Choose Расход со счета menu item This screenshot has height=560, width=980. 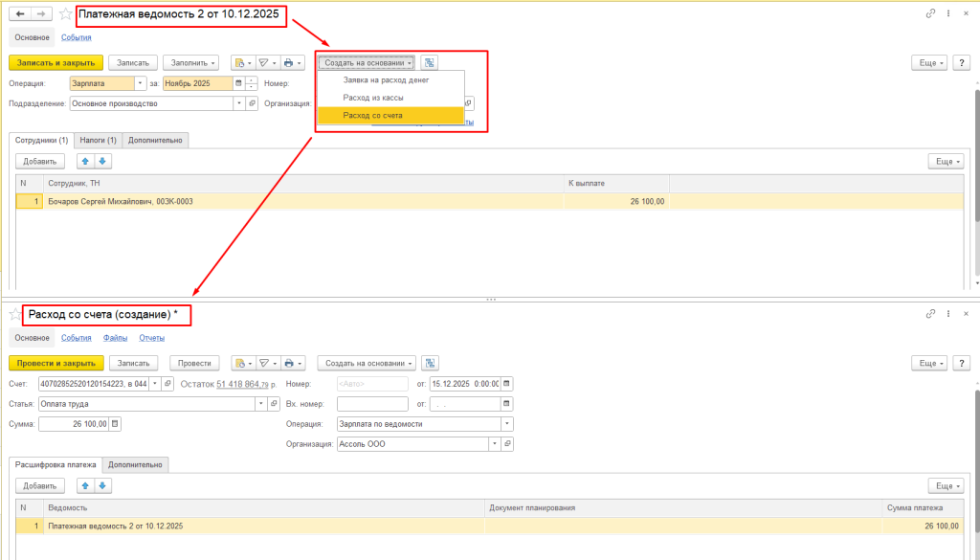(372, 115)
